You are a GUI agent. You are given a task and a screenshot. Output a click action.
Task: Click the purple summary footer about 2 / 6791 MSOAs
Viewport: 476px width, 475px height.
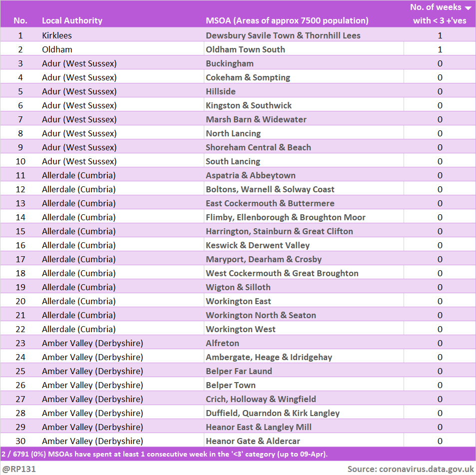[x=165, y=454]
